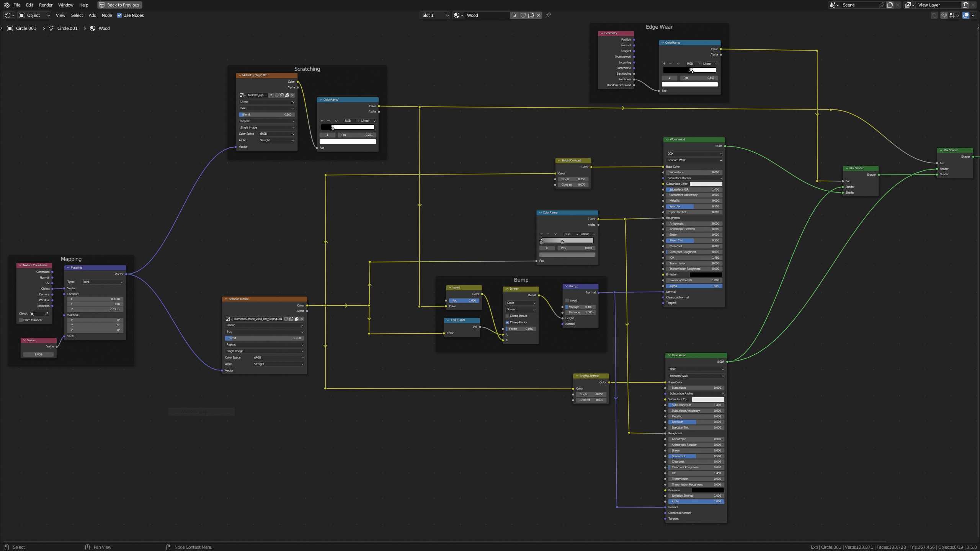Pin the node tree using the pin icon
Viewport: 980px width, 551px height.
[548, 15]
